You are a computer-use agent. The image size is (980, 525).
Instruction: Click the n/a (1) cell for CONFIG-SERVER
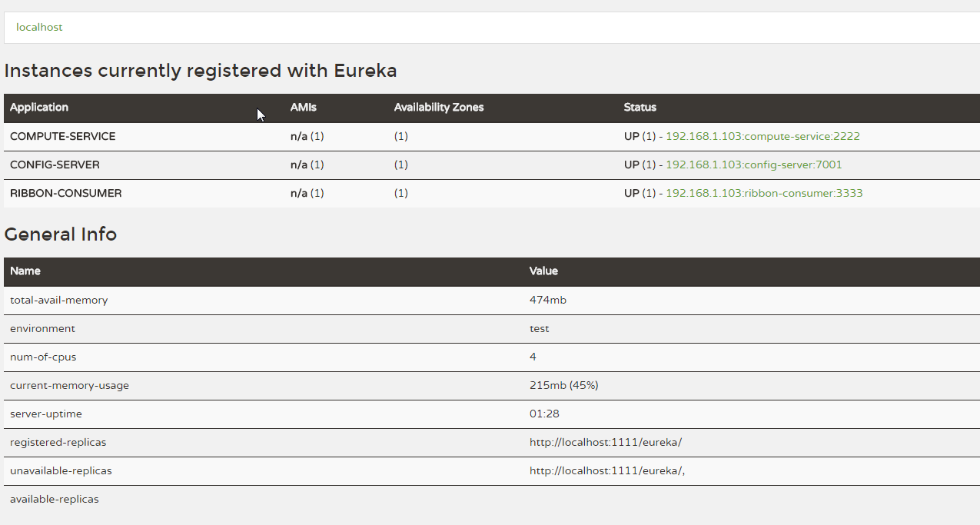click(x=307, y=164)
